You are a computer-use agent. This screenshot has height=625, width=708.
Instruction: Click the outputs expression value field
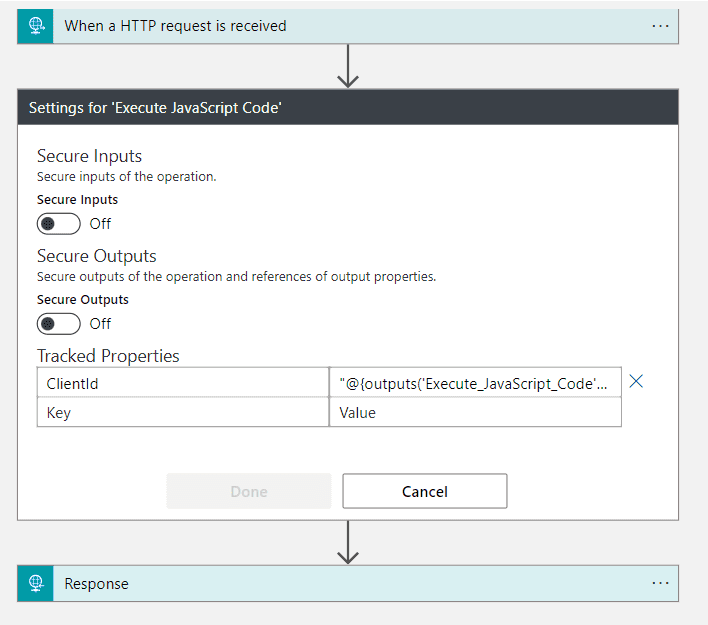pyautogui.click(x=475, y=383)
